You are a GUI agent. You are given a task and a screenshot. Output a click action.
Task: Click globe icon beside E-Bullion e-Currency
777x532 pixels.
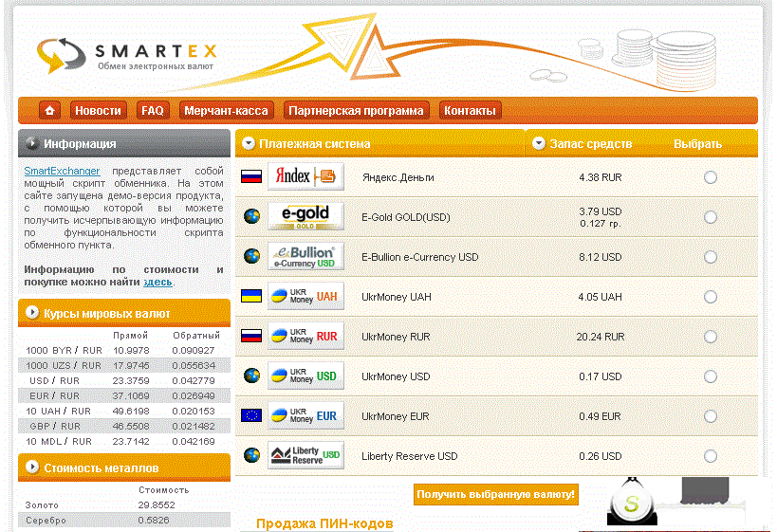point(251,256)
